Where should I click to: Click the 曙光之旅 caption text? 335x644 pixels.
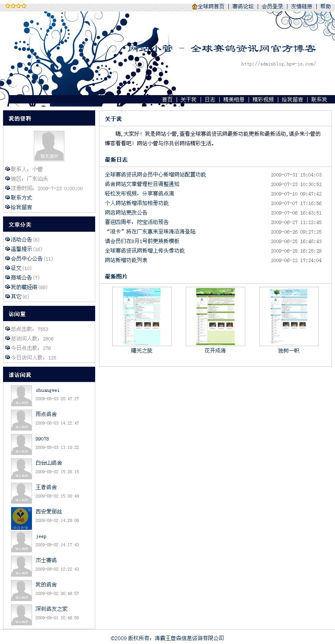tap(142, 351)
